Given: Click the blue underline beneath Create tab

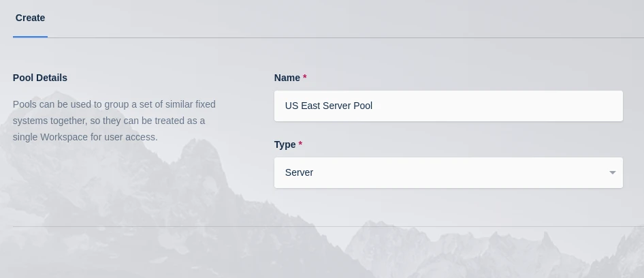Looking at the screenshot, I should (30, 37).
